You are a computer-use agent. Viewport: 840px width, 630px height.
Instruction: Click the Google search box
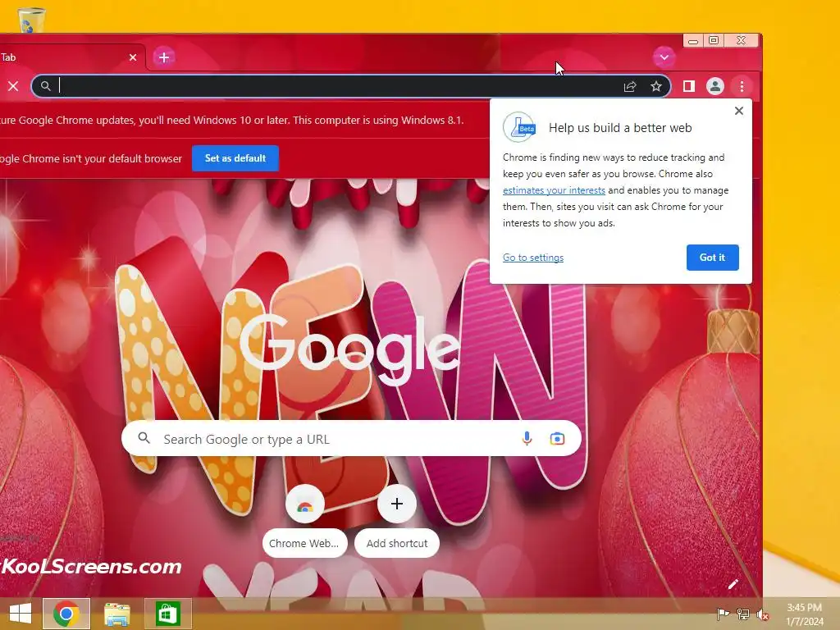(351, 439)
